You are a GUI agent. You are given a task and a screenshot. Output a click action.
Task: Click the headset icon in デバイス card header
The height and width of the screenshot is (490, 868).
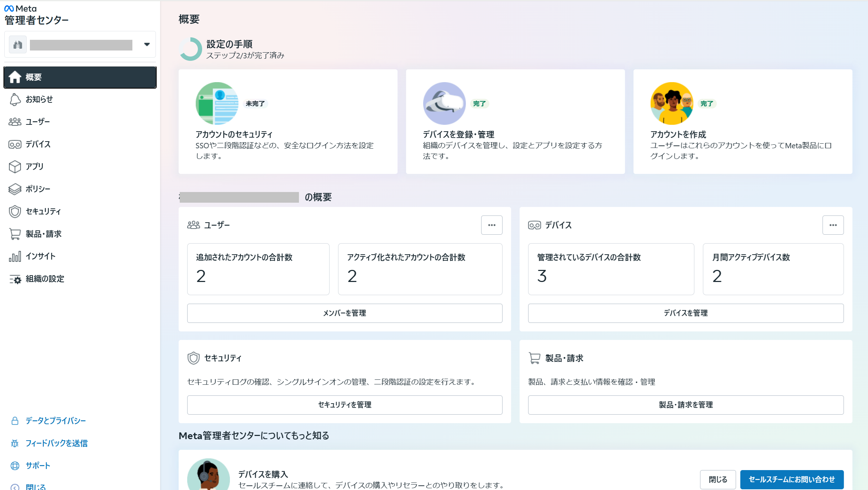coord(535,225)
